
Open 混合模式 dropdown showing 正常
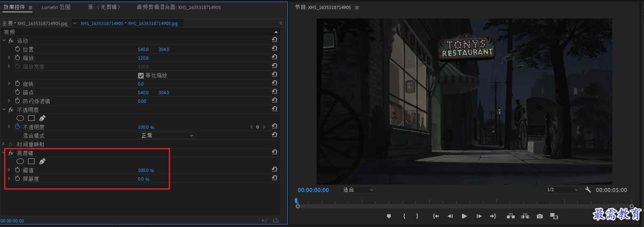[x=166, y=135]
